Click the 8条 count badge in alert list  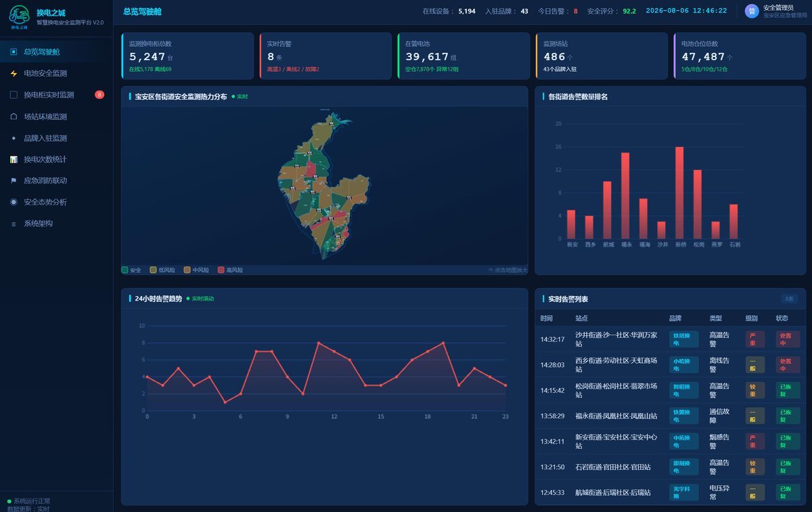point(789,299)
